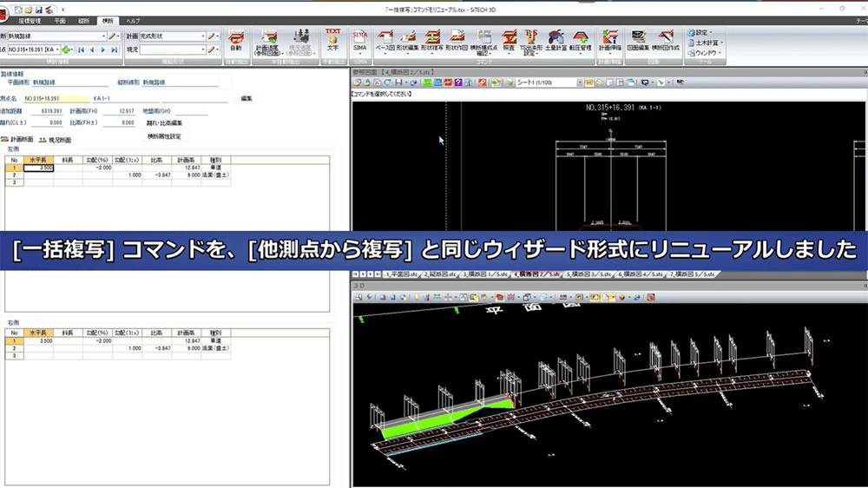Open 横断構成点確認 command

point(483,43)
